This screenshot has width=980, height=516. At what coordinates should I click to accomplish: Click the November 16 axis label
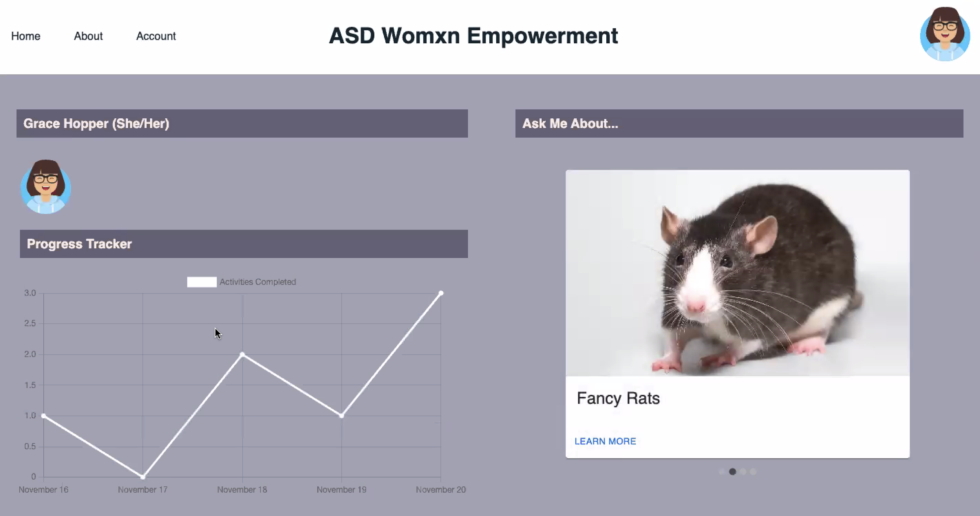click(x=43, y=490)
